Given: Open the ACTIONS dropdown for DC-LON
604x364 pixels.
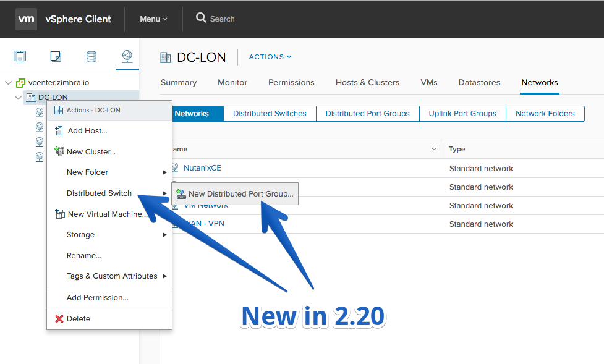Looking at the screenshot, I should [x=270, y=57].
